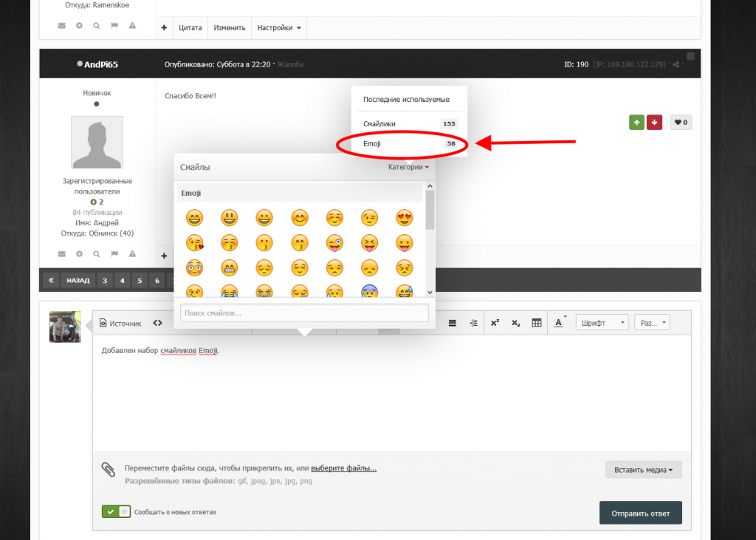The width and height of the screenshot is (756, 540).
Task: Click the code snippet icon next to Источник
Action: pos(157,323)
